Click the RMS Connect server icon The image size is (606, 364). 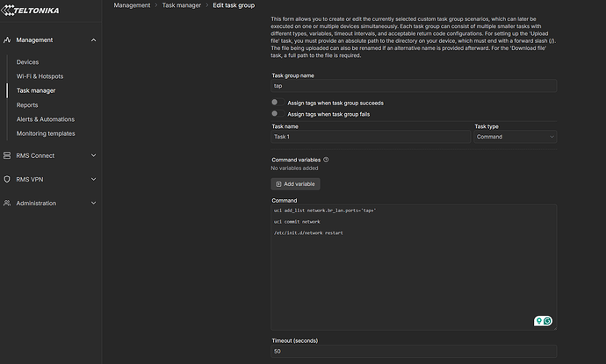tap(7, 155)
